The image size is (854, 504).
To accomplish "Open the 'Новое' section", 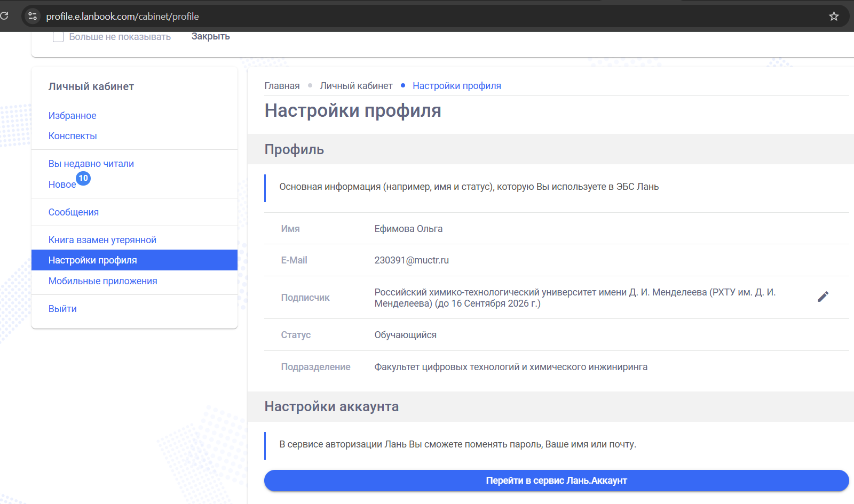I will point(62,185).
